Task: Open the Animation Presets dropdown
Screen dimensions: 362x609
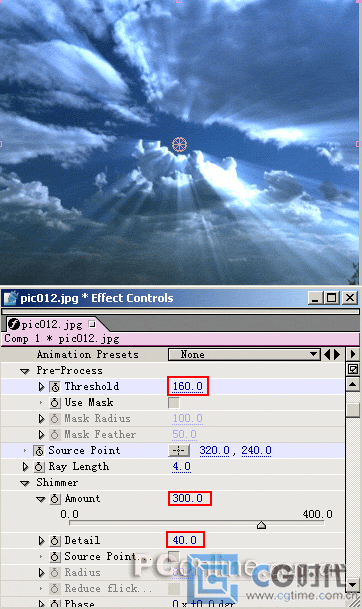Action: (244, 354)
